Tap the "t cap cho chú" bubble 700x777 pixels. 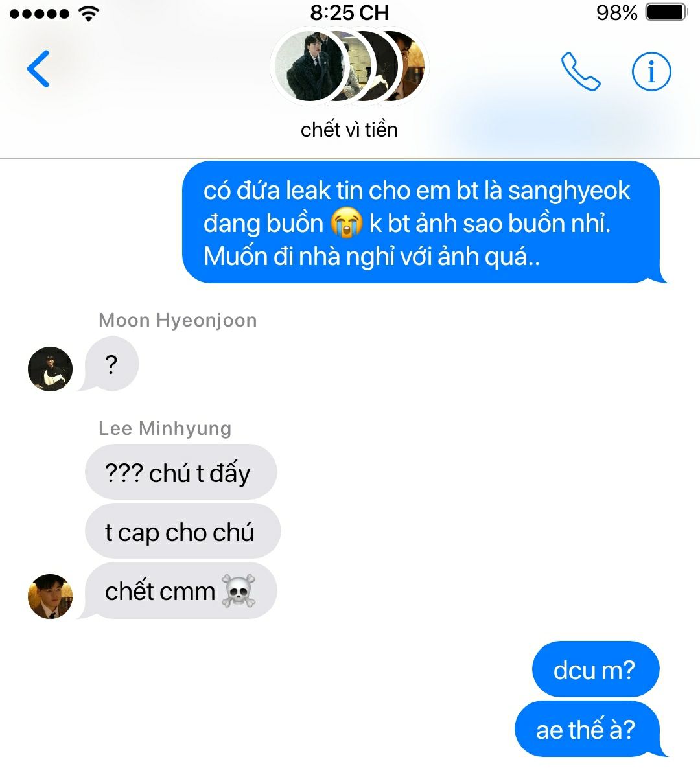[x=182, y=531]
